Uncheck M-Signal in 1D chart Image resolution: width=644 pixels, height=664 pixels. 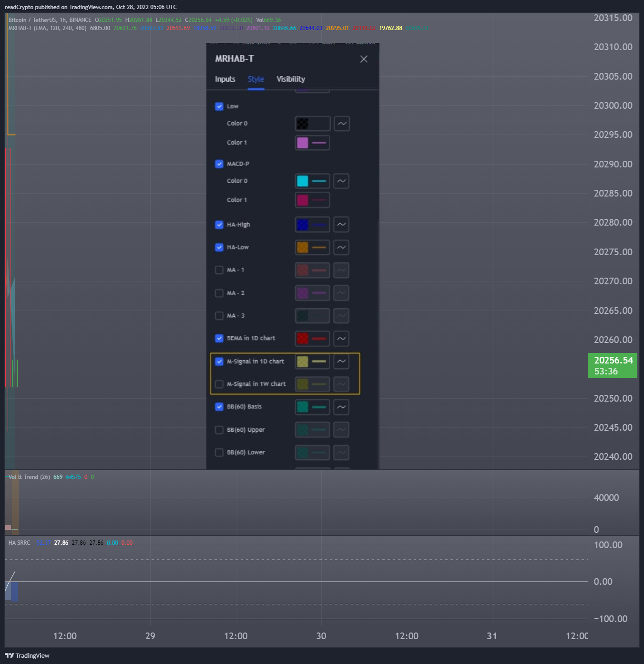tap(219, 361)
